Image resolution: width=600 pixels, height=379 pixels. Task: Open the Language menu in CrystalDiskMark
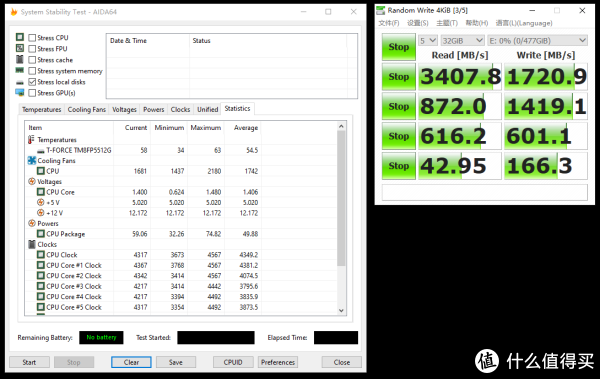pyautogui.click(x=524, y=23)
